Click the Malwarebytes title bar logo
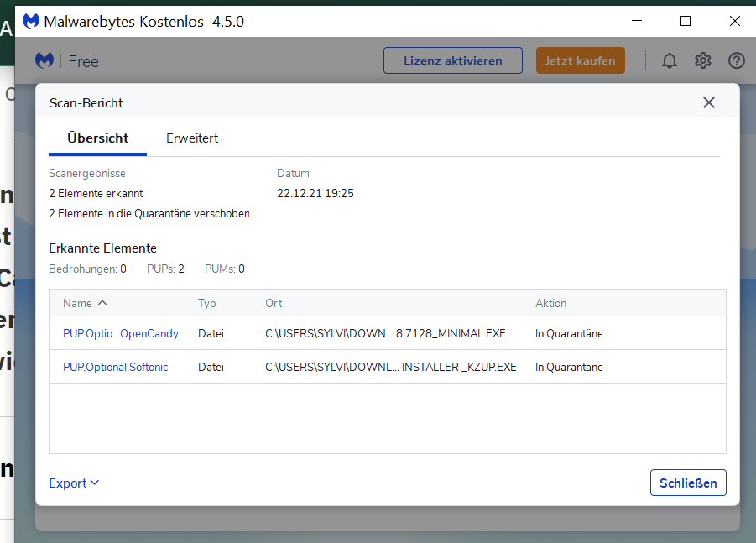The height and width of the screenshot is (543, 756). coord(31,21)
